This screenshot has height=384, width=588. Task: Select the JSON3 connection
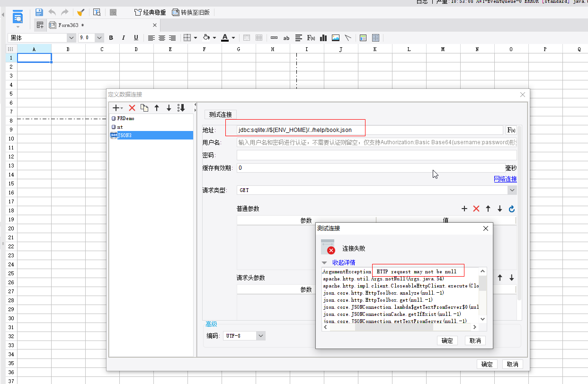tap(151, 135)
